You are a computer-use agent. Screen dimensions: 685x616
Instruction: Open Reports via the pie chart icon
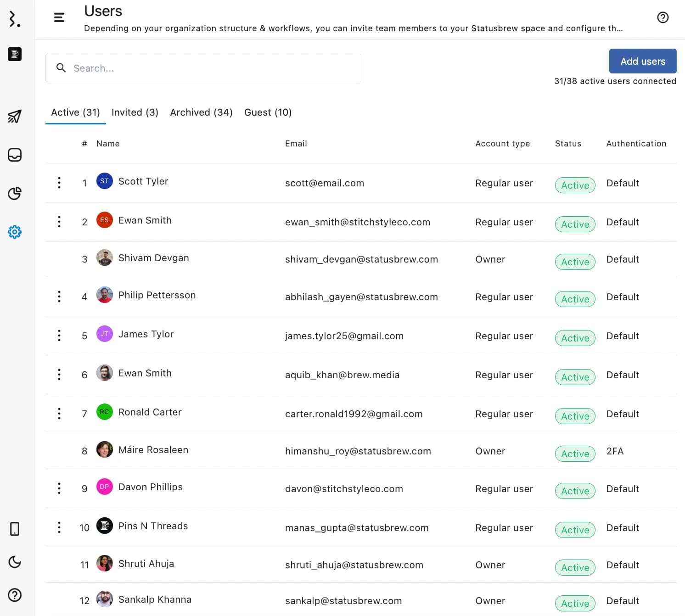point(15,194)
